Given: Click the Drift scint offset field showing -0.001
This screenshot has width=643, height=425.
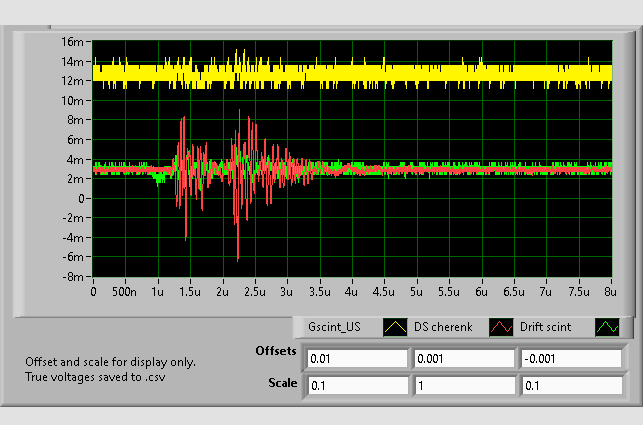Looking at the screenshot, I should [569, 359].
